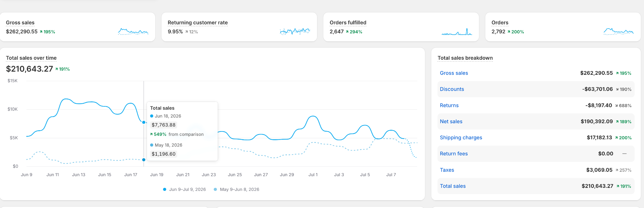
Task: Click the May 18 comparison point on dotted line
Action: point(144,160)
